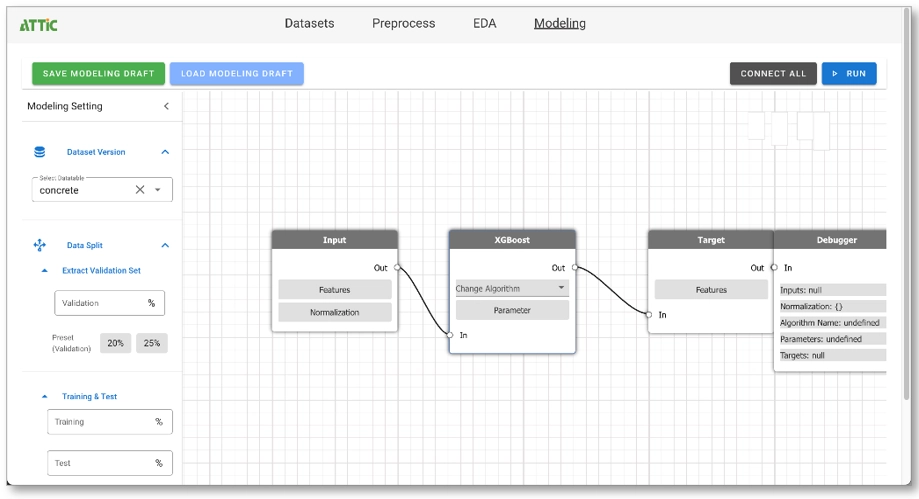Click the Dataset Version label
The height and width of the screenshot is (499, 919).
[x=96, y=152]
